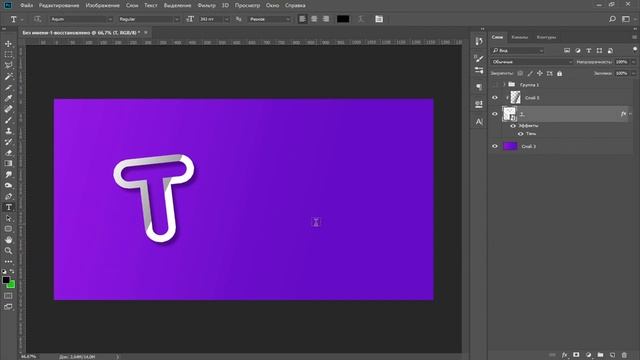Select the Zoom tool in toolbox

point(8,251)
